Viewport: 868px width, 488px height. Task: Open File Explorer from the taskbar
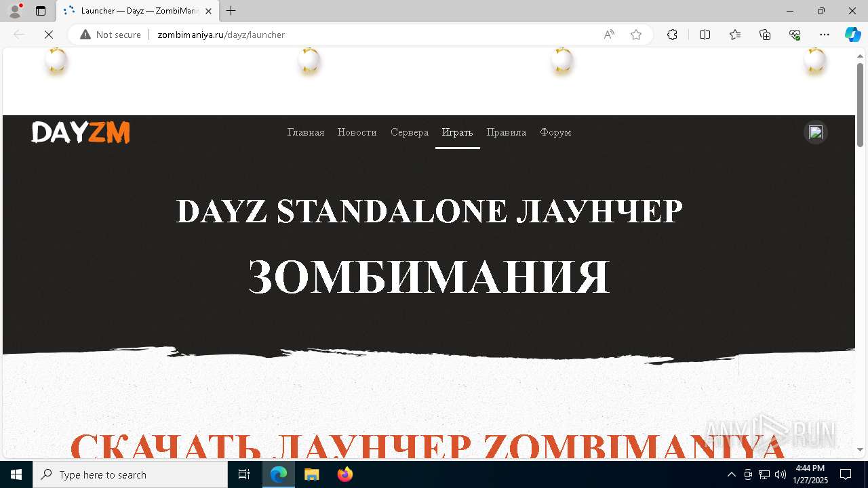click(311, 474)
